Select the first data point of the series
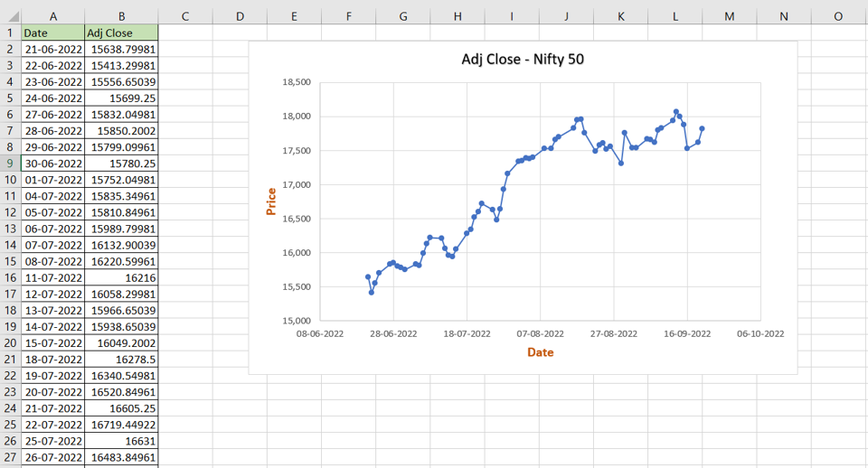This screenshot has height=468, width=868. [368, 276]
